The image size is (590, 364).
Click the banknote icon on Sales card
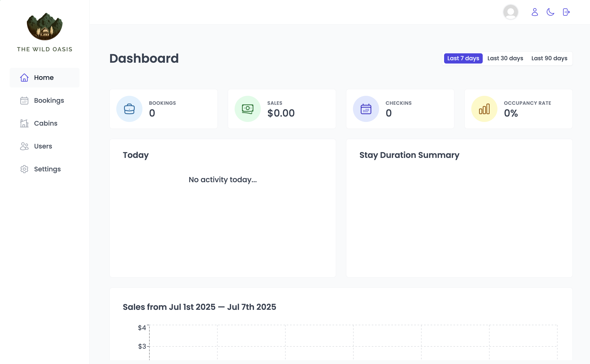click(x=247, y=109)
